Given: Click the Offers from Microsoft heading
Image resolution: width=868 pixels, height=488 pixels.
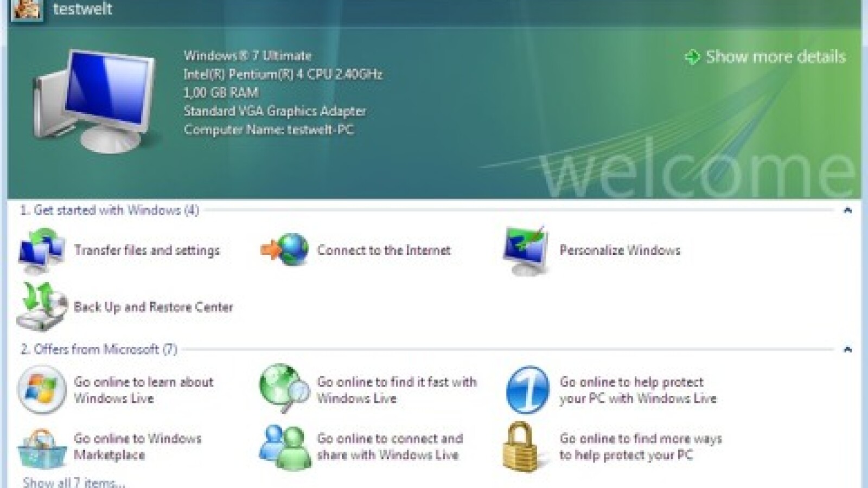Looking at the screenshot, I should coord(98,349).
